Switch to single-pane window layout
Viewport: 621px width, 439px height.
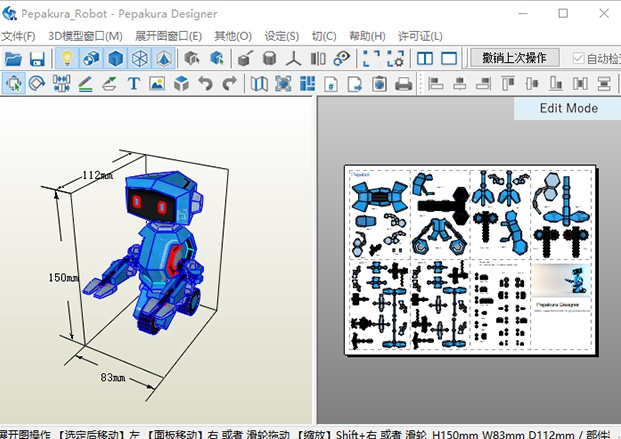click(449, 59)
